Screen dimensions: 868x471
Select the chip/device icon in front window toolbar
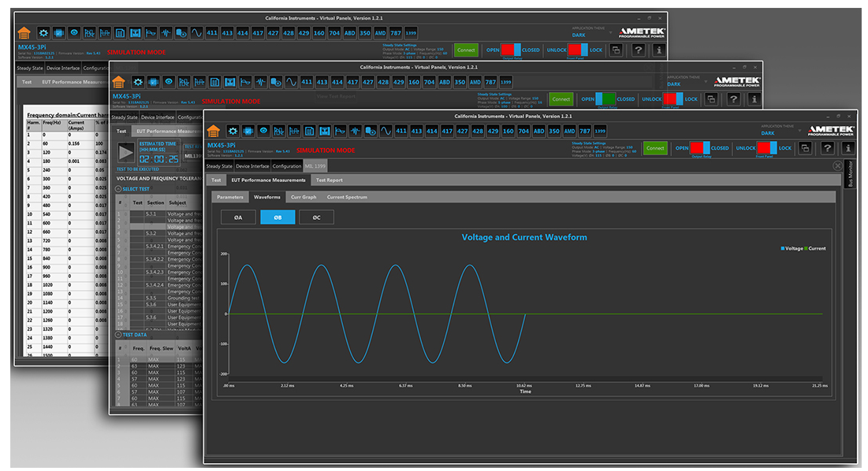pyautogui.click(x=248, y=131)
